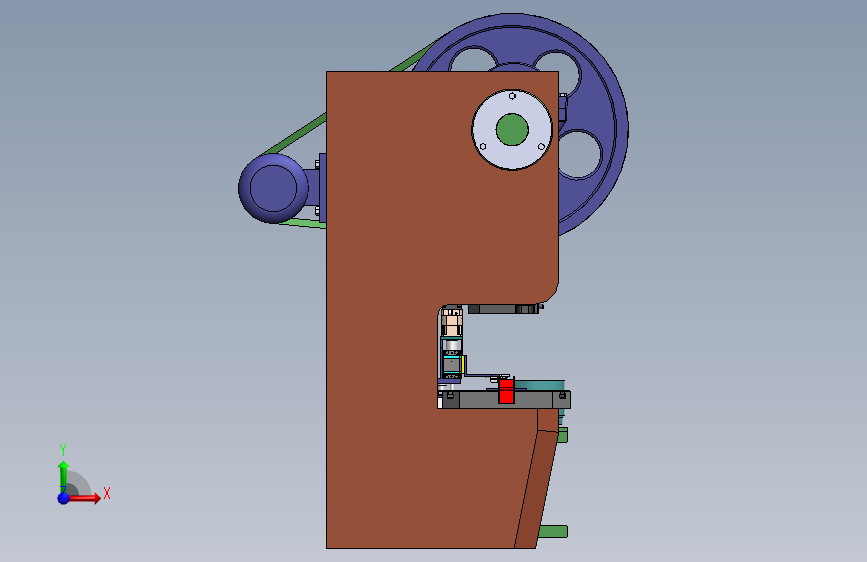Select the teal die ring on worktable
The width and height of the screenshot is (867, 562).
click(x=540, y=385)
